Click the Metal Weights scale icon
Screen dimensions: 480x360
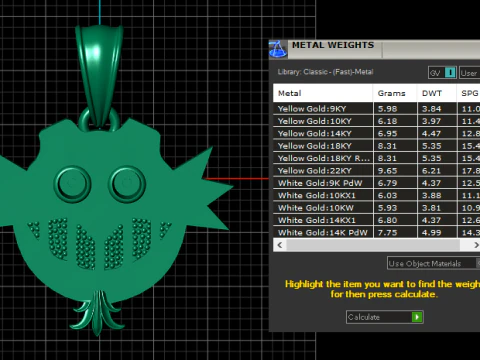tap(278, 49)
